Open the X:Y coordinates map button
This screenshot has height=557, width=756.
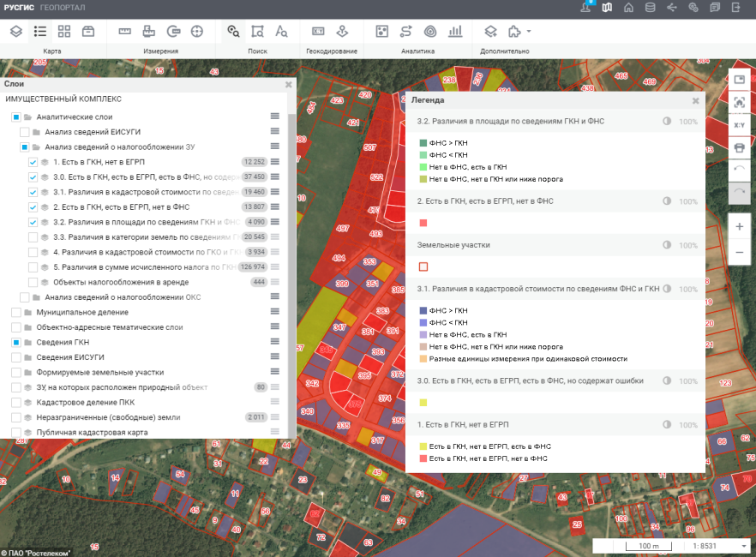(x=739, y=125)
